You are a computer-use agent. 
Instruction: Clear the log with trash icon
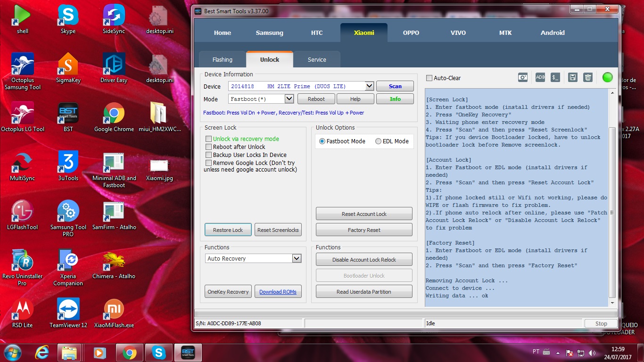click(x=588, y=78)
